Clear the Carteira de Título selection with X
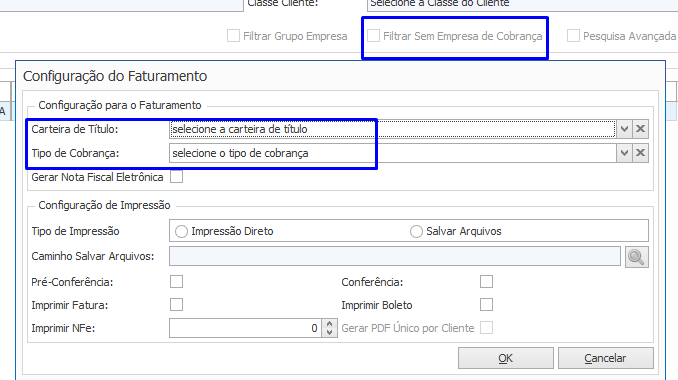This screenshot has height=380, width=678. pyautogui.click(x=640, y=129)
